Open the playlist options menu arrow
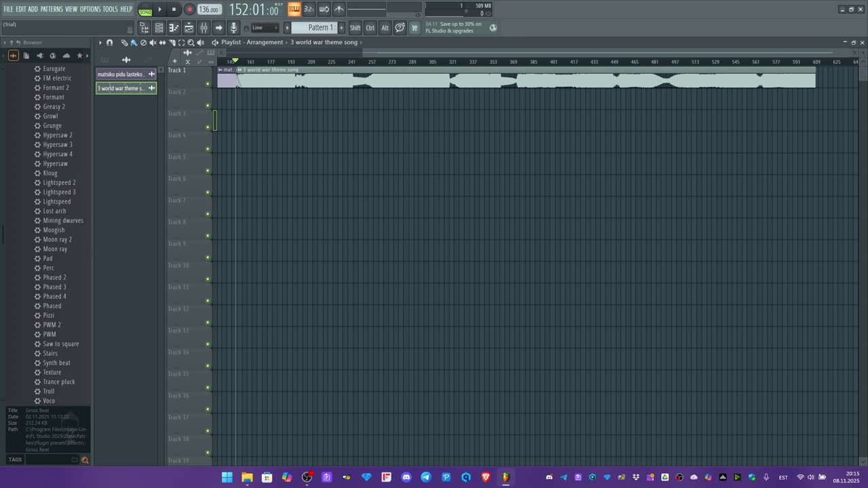 (100, 43)
